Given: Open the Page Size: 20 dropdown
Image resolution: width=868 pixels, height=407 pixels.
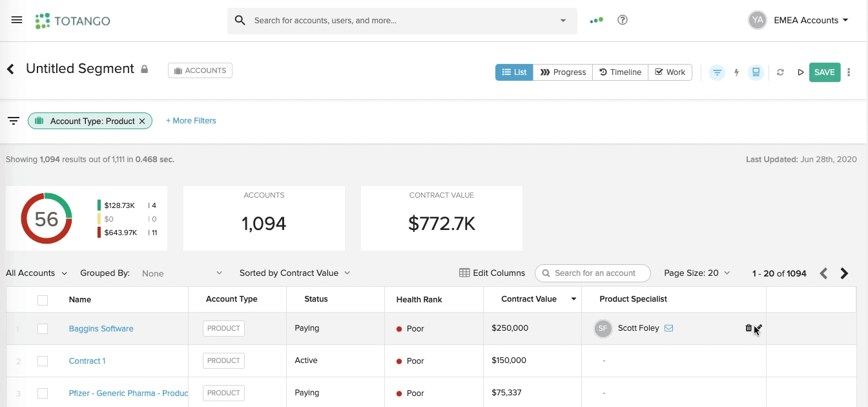Looking at the screenshot, I should (697, 273).
